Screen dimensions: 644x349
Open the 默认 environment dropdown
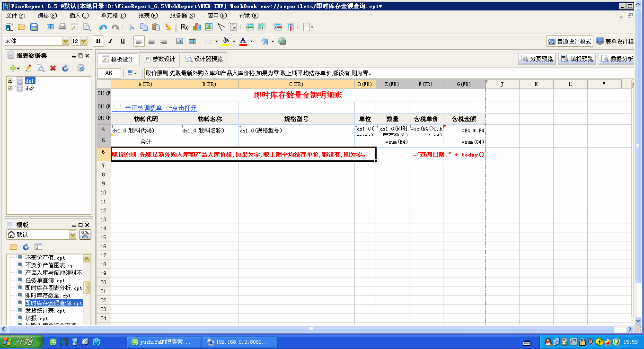[x=72, y=235]
